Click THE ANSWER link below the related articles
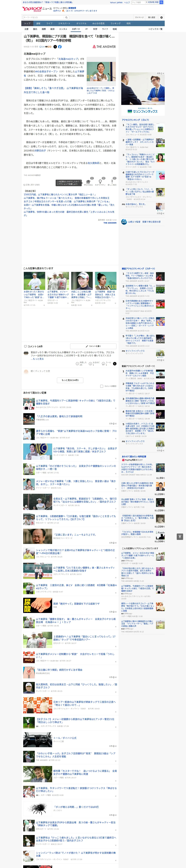This screenshot has width=186, height=868. 110,223
